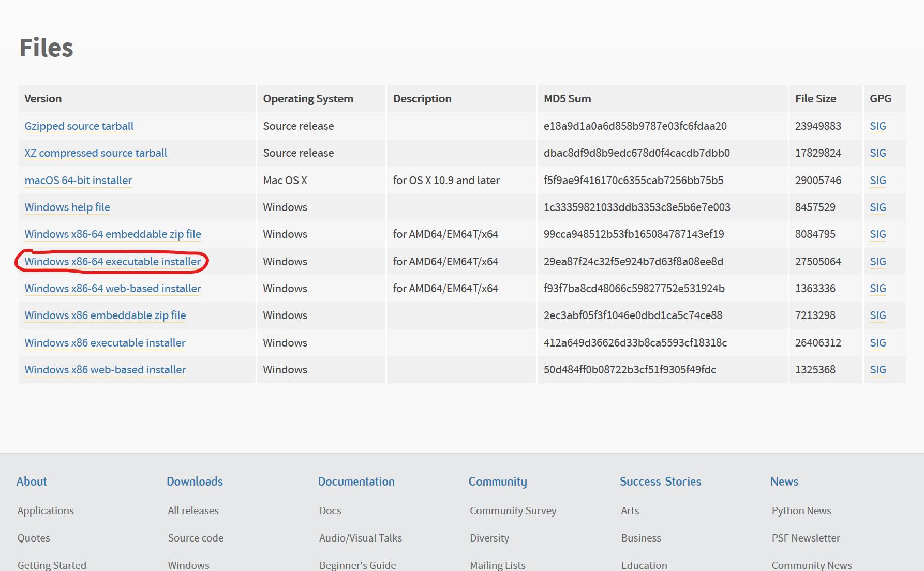Open the About footer heading
924x571 pixels.
click(32, 482)
